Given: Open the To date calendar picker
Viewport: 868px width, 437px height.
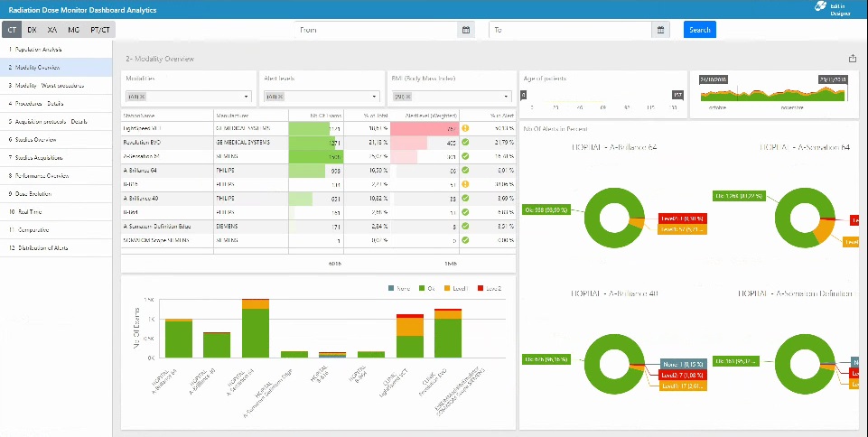Looking at the screenshot, I should click(x=661, y=30).
